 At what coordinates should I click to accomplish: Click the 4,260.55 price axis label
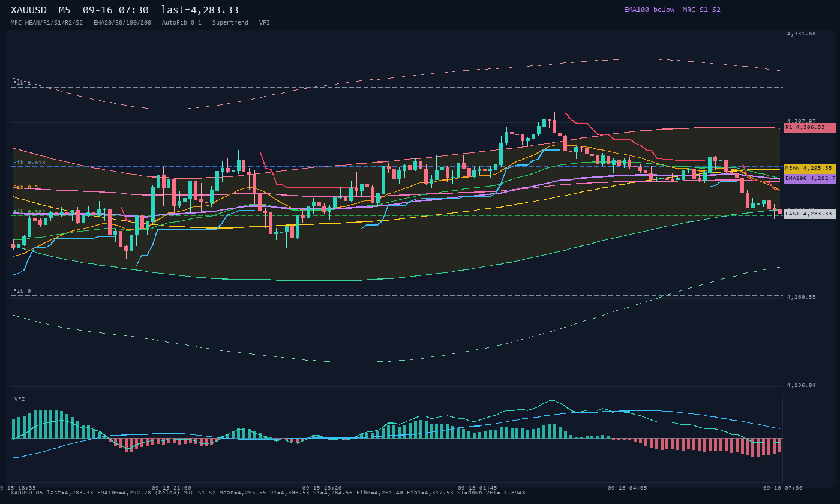(x=802, y=297)
